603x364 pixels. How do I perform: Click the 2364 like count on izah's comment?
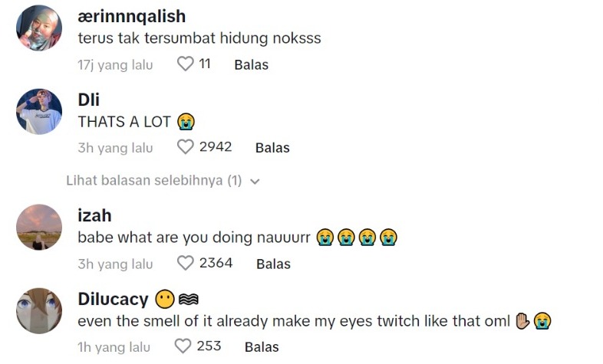click(x=216, y=264)
